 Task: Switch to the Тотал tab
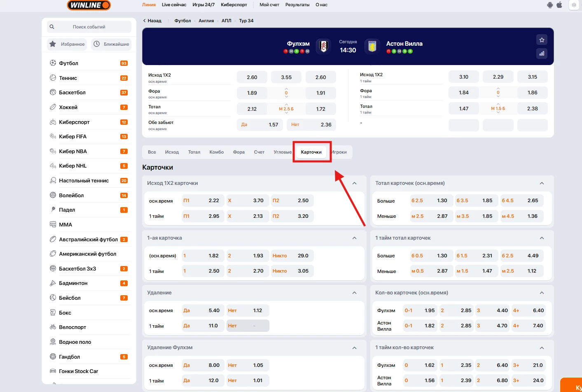194,152
